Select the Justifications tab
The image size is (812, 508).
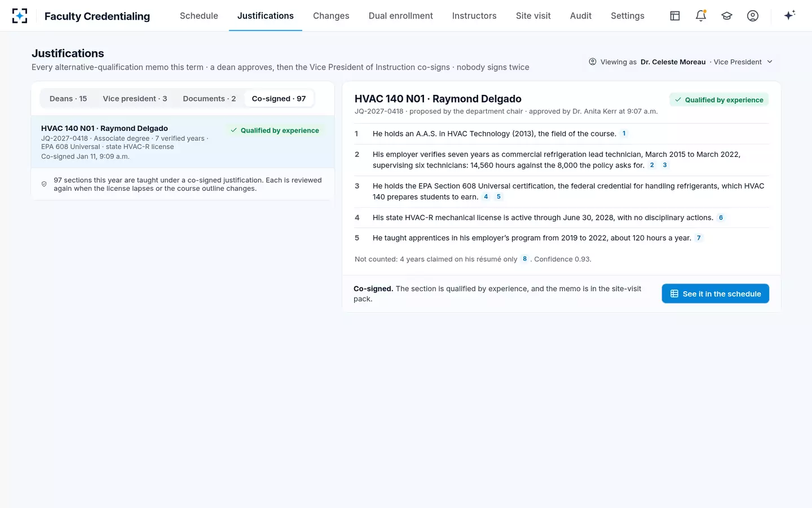266,16
